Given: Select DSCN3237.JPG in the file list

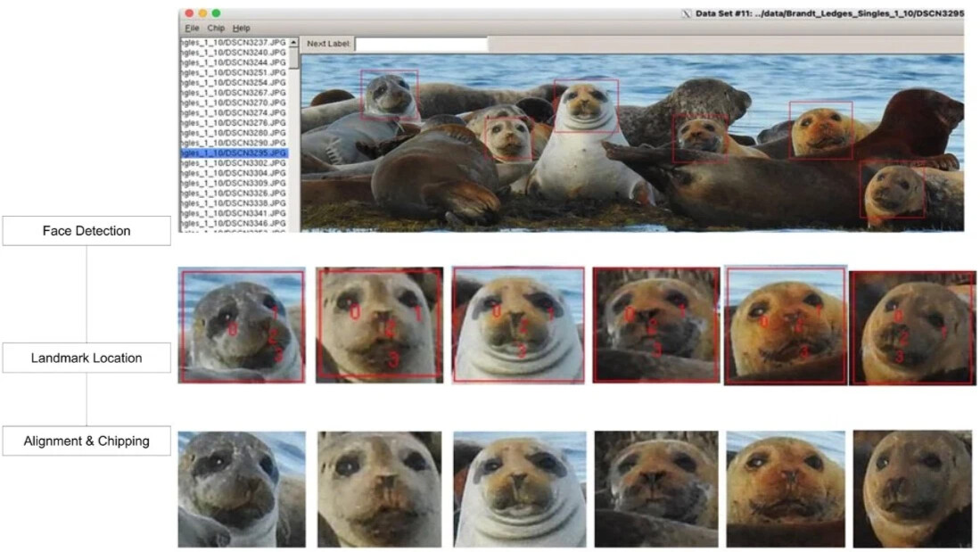Looking at the screenshot, I should pyautogui.click(x=234, y=43).
